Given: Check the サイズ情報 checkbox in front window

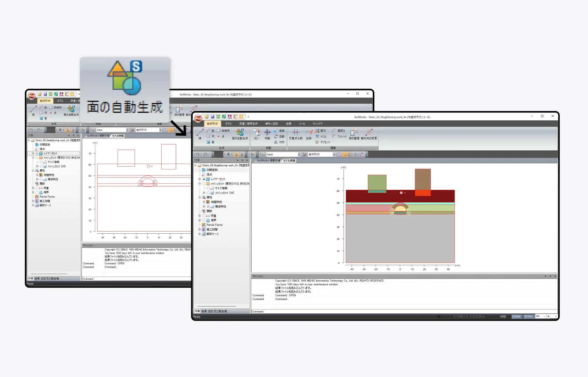Looking at the screenshot, I should pyautogui.click(x=208, y=188).
